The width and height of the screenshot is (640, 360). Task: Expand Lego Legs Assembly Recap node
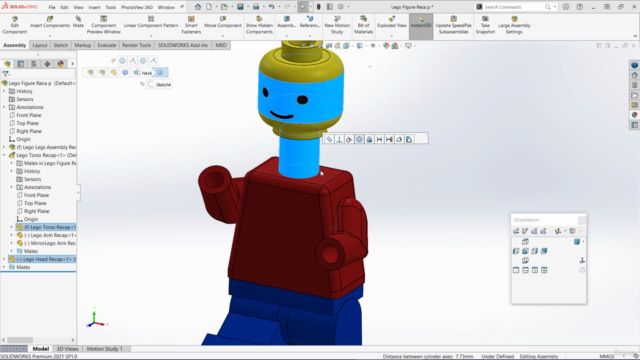(4, 147)
